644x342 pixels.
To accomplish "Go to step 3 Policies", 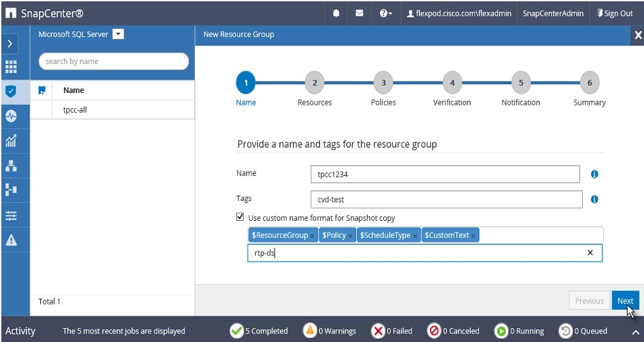I will coord(383,82).
